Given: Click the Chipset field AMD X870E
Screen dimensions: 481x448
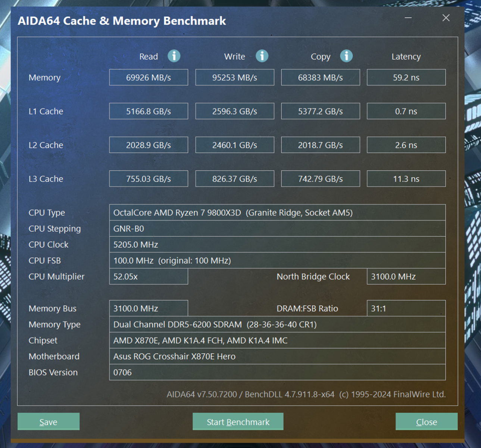Looking at the screenshot, I should click(x=278, y=340).
